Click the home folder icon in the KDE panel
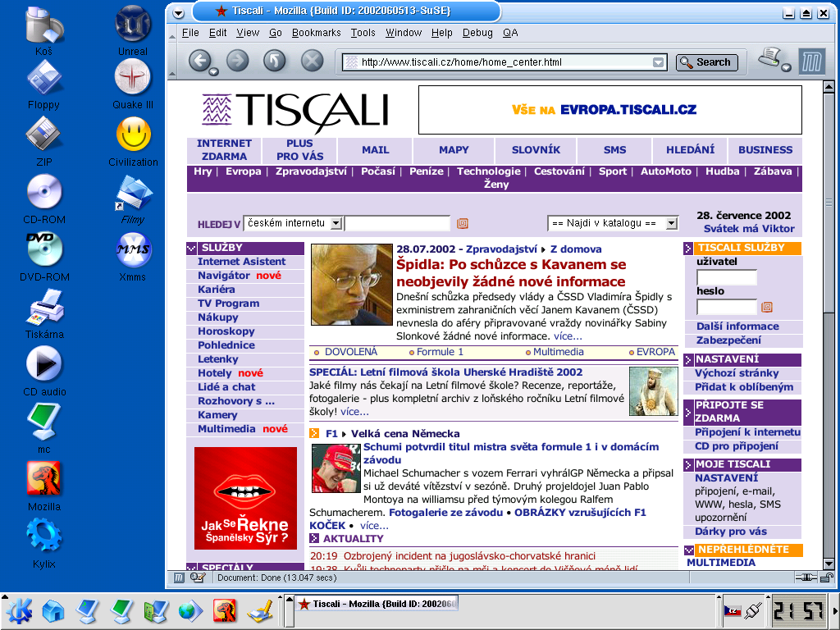This screenshot has height=630, width=840. point(53,610)
